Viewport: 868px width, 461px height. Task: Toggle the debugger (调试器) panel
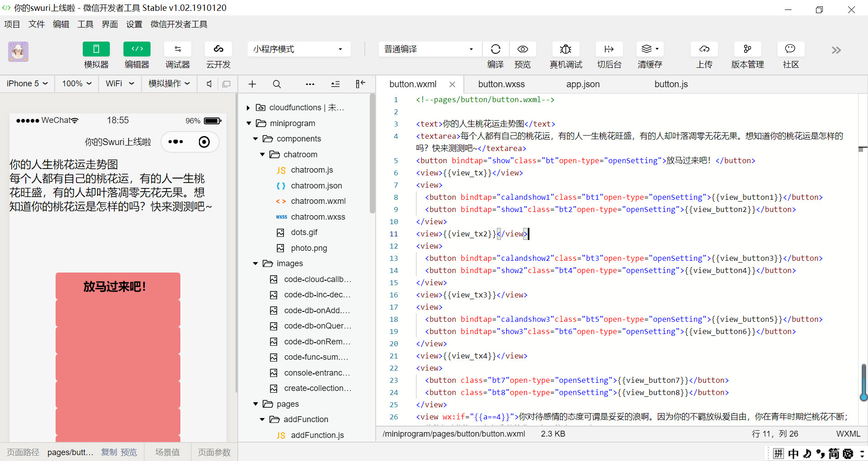coord(178,49)
